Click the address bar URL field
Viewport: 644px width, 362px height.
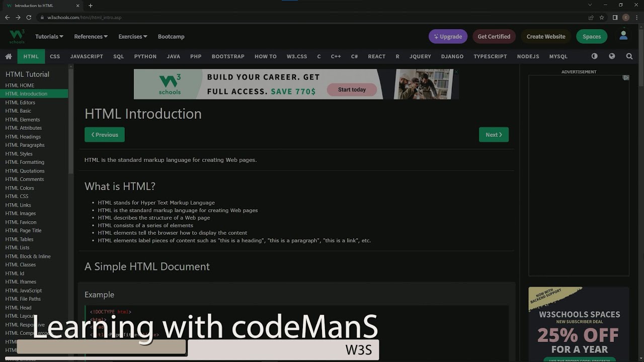click(312, 18)
